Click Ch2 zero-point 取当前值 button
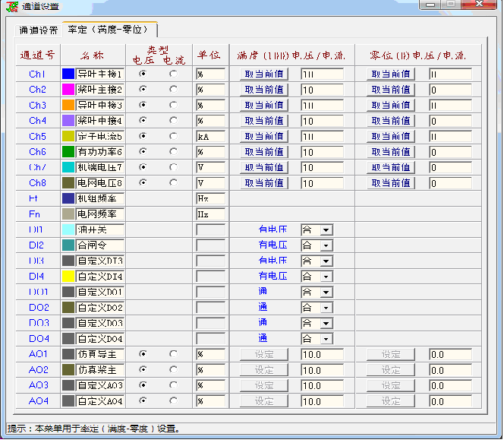This screenshot has height=443, width=504. point(391,90)
